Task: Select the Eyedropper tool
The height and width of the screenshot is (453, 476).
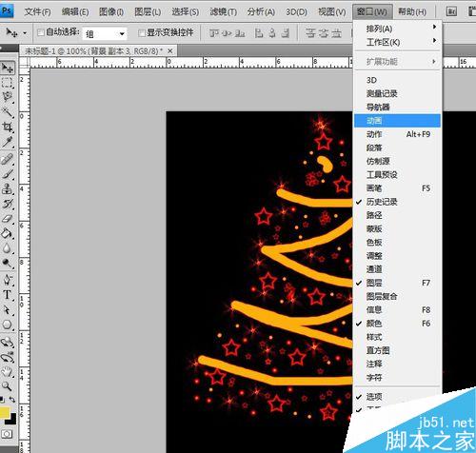Action: [x=7, y=142]
